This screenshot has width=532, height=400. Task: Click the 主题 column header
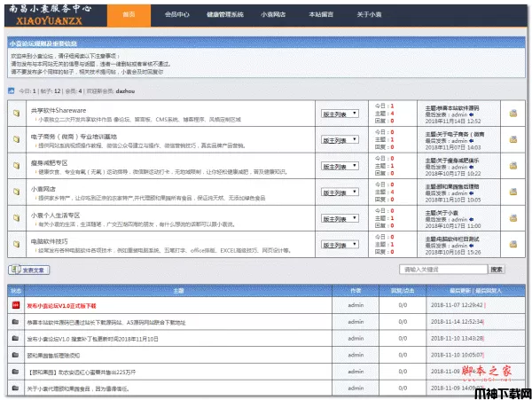pyautogui.click(x=178, y=291)
